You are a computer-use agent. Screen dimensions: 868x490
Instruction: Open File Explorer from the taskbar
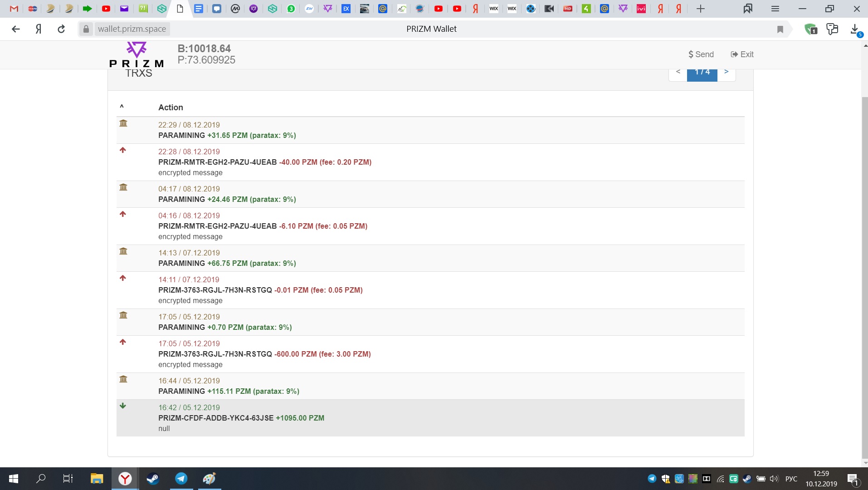point(97,479)
